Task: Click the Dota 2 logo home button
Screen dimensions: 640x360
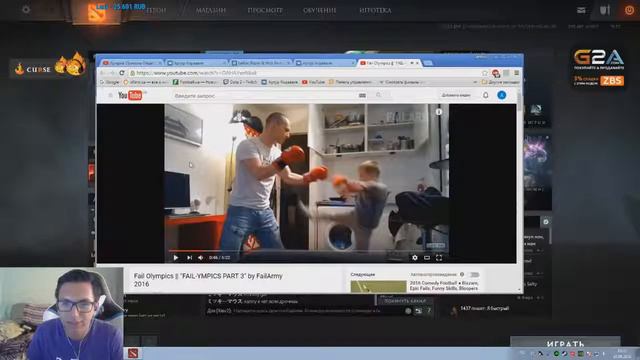Action: tap(96, 12)
